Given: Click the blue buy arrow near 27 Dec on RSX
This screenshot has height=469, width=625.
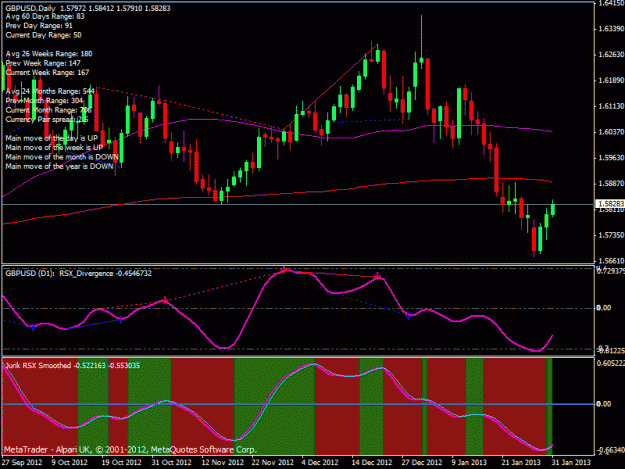Looking at the screenshot, I should [408, 316].
